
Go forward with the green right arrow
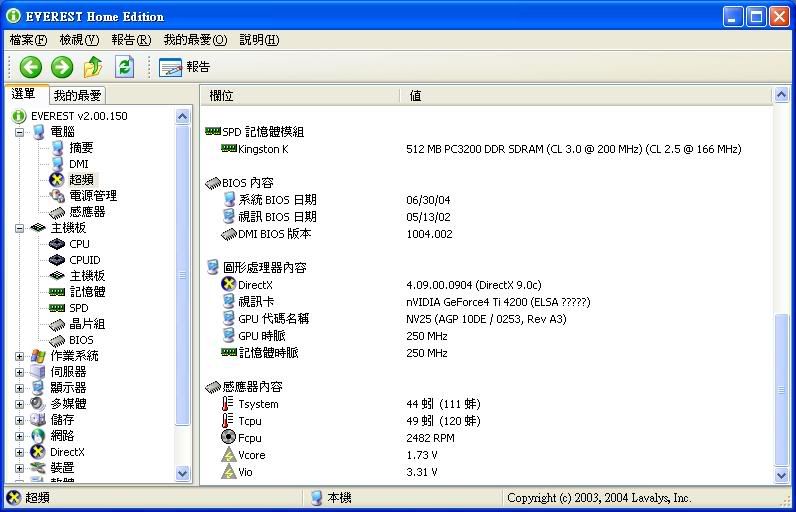[62, 67]
